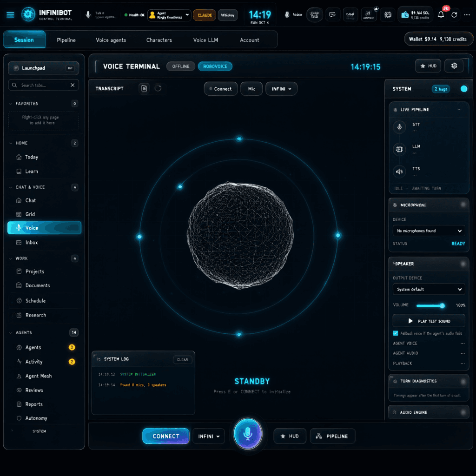The height and width of the screenshot is (476, 476).
Task: Click the Wallet credits pill
Action: [x=438, y=39]
